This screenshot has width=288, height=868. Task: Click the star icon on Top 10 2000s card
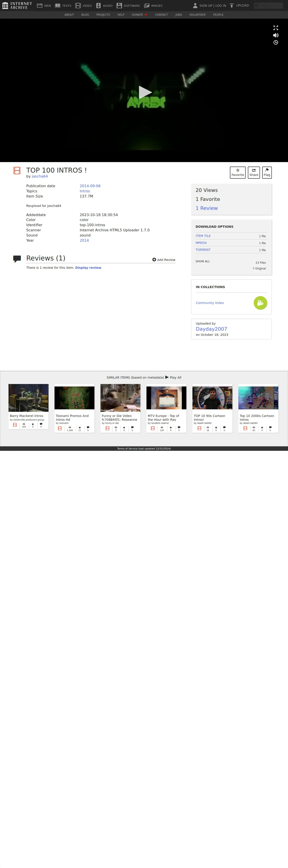point(262,427)
